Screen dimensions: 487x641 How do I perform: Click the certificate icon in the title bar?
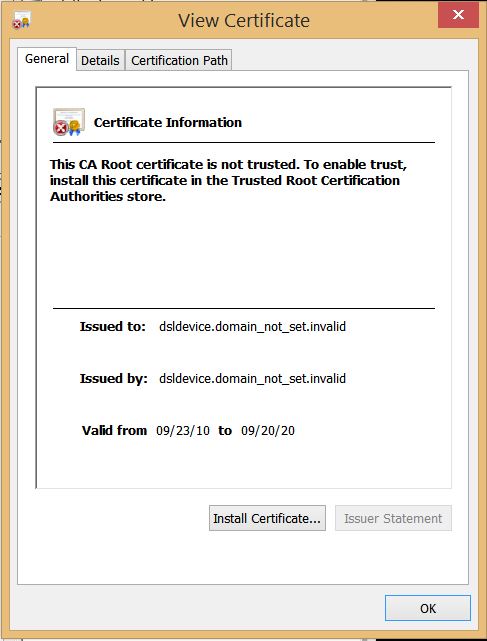[x=22, y=20]
